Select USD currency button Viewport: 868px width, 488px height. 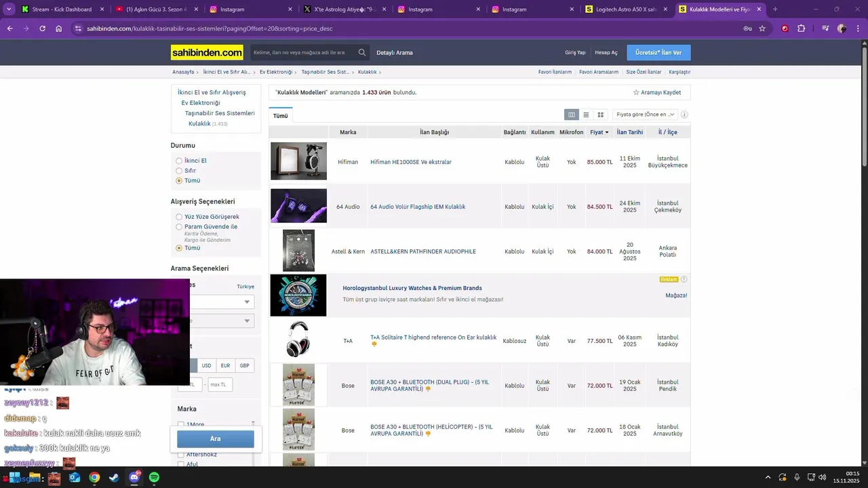tap(206, 365)
